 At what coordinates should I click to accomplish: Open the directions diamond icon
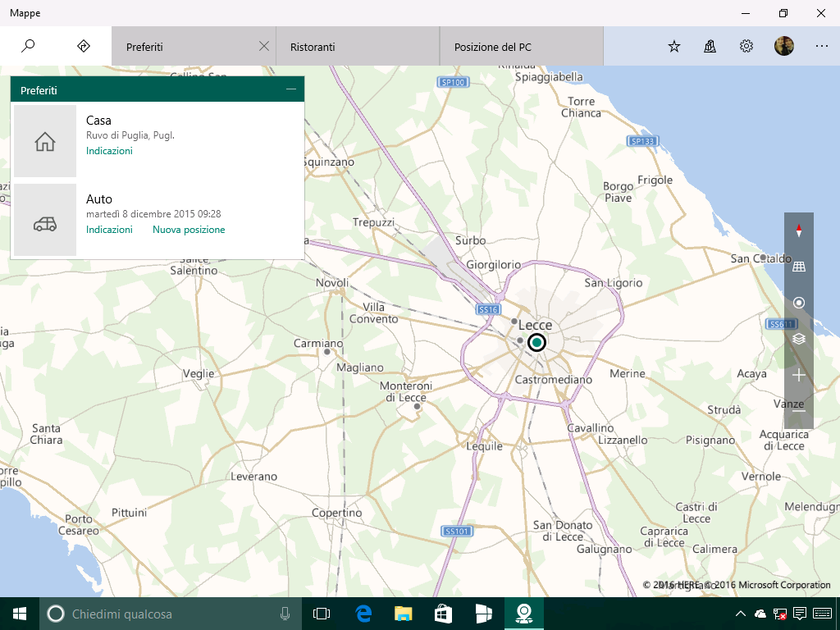coord(84,46)
